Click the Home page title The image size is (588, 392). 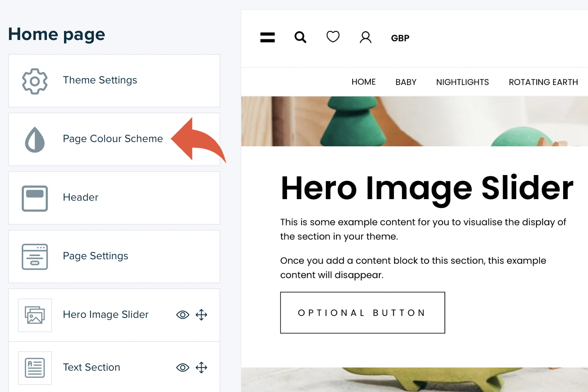click(57, 34)
